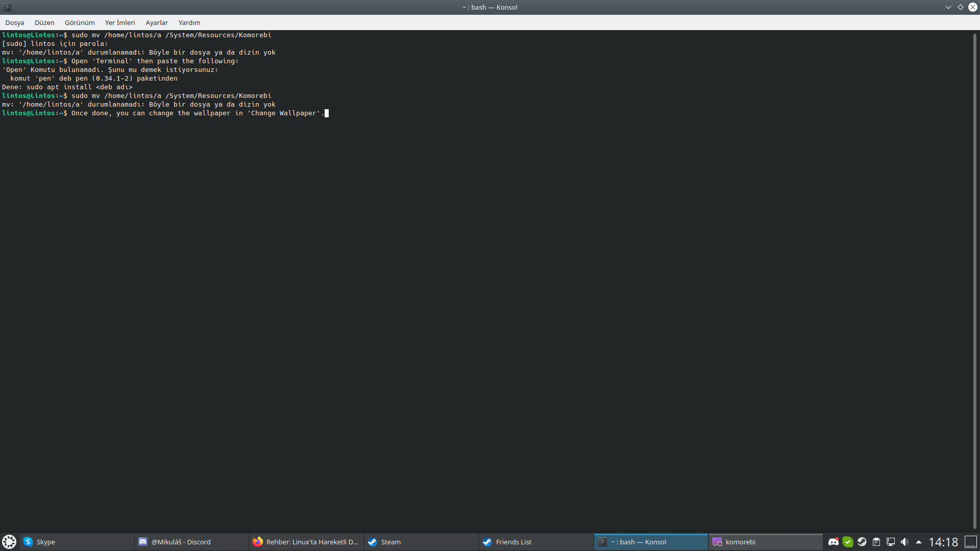
Task: Click the green Skype status tray icon
Action: pyautogui.click(x=848, y=542)
